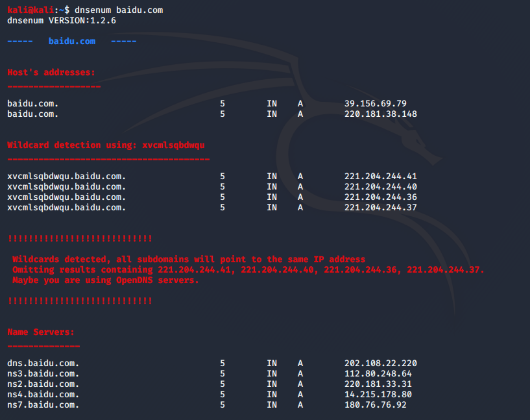The height and width of the screenshot is (420, 530).
Task: Select the Host's addresses heading
Action: 51,72
